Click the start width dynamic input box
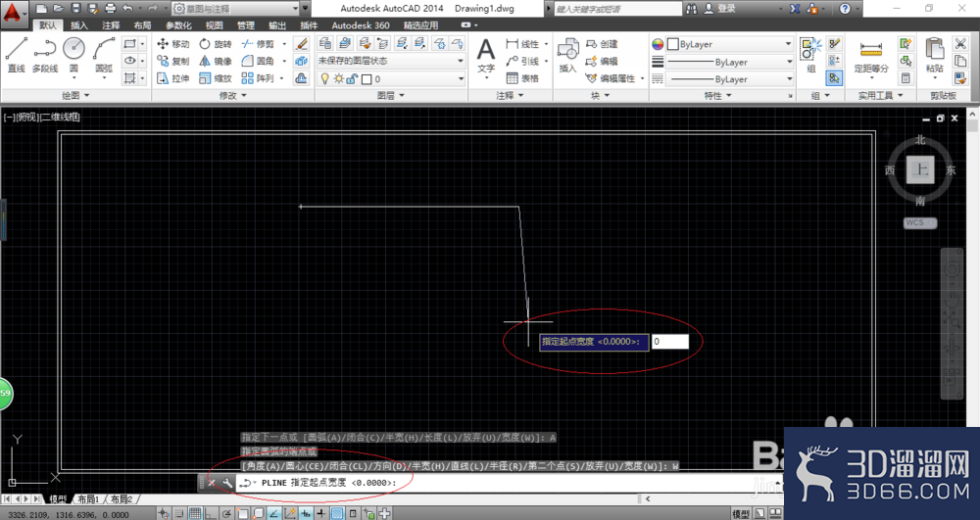Image resolution: width=980 pixels, height=520 pixels. (x=670, y=342)
